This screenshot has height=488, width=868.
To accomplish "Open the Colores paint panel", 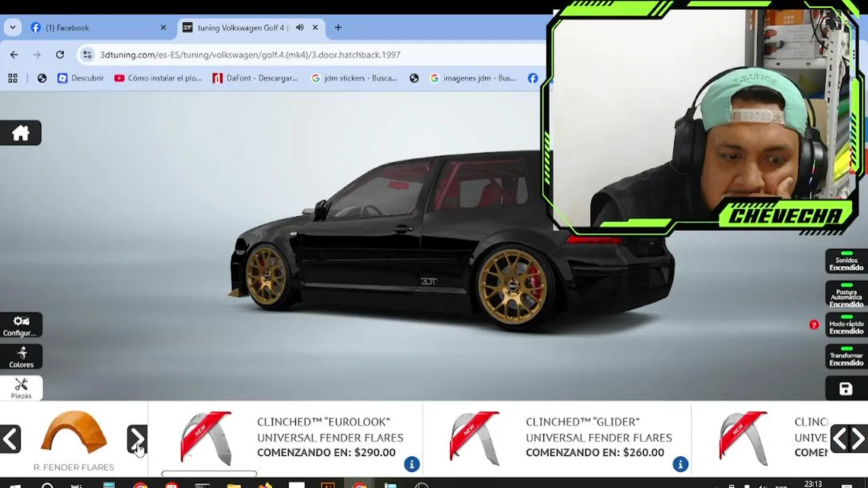I will coord(20,357).
